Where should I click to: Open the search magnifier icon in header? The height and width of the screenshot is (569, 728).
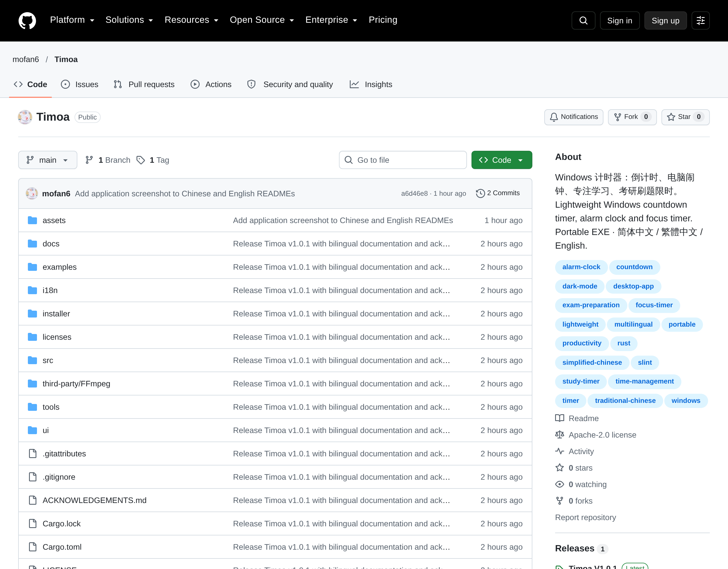pos(583,21)
